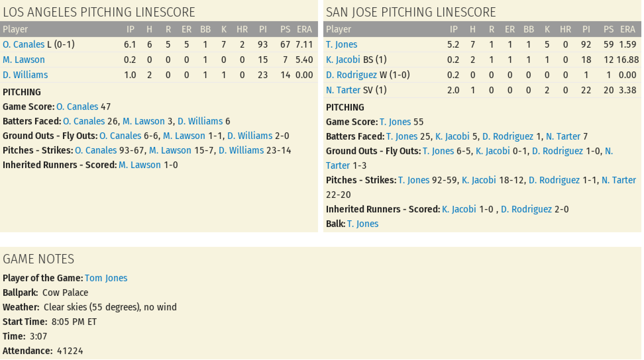Viewport: 644px width, 360px height.
Task: Click D. Williams in Batters Faced line
Action: click(x=200, y=121)
